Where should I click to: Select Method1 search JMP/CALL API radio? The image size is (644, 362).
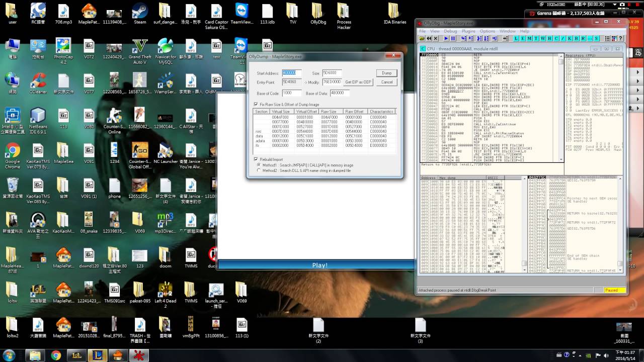click(x=259, y=165)
